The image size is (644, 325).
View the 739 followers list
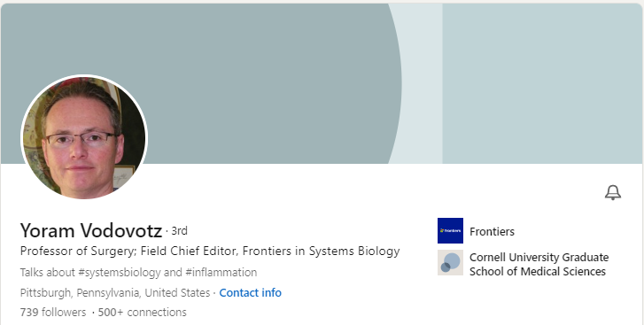click(x=53, y=313)
